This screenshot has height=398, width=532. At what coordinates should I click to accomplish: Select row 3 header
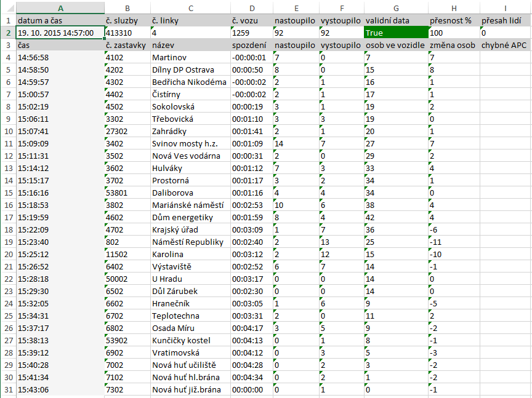[8, 45]
